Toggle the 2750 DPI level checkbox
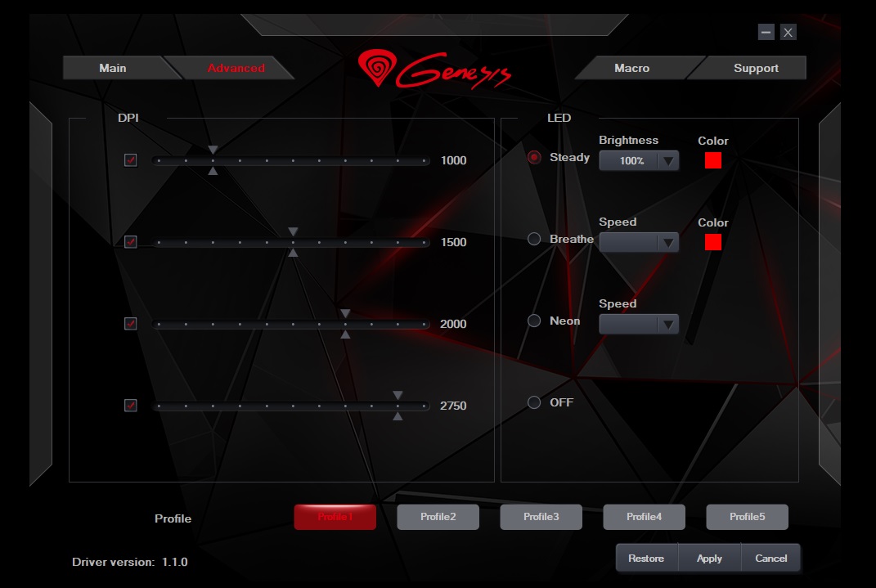The image size is (876, 588). point(131,406)
